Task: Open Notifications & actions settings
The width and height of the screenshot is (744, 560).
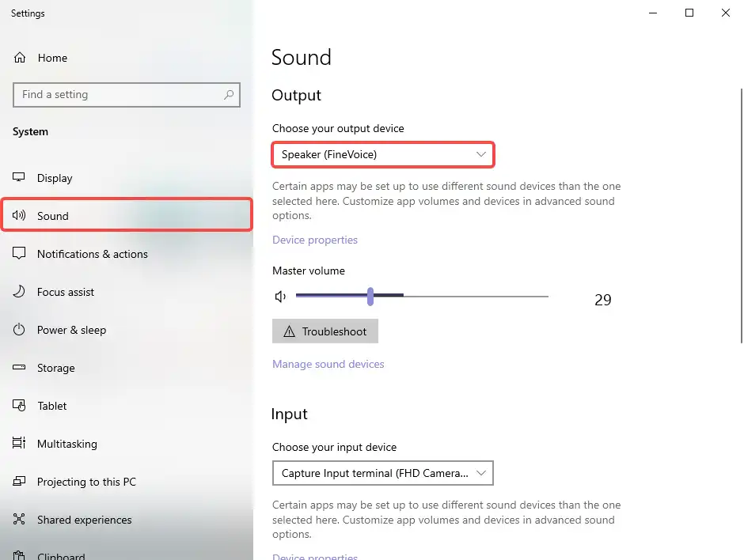Action: [x=126, y=254]
